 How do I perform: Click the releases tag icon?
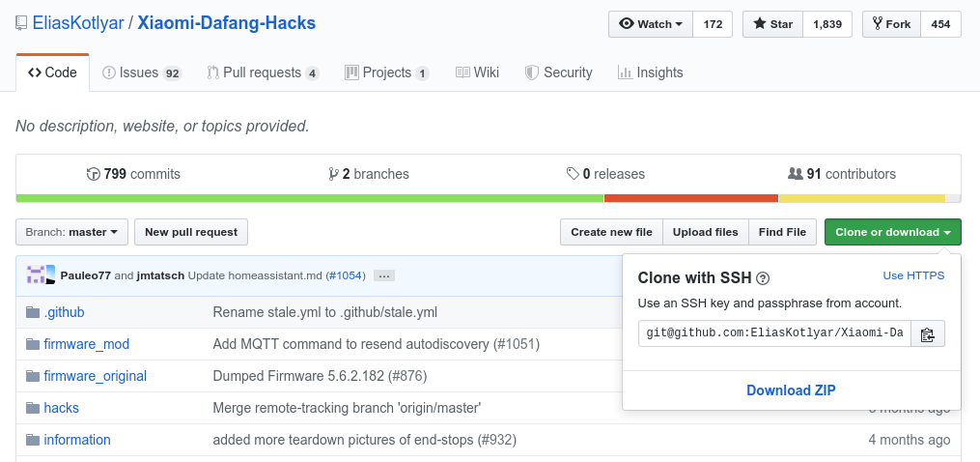point(573,174)
